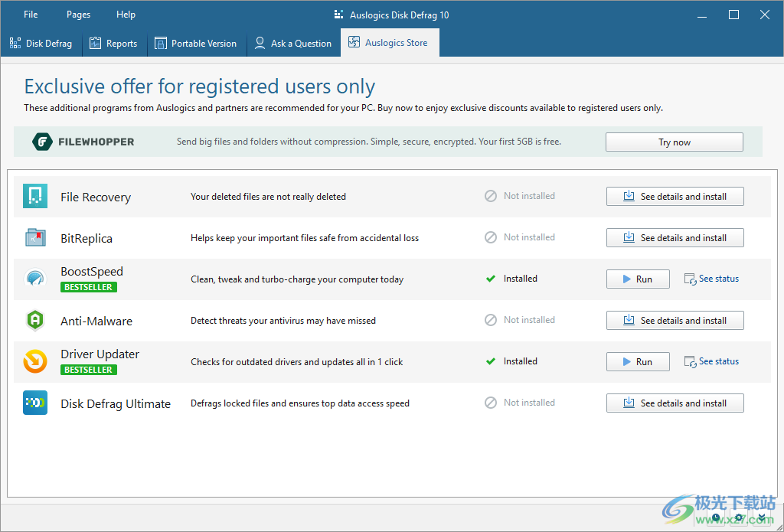Click 'Clean, tweak and turbo-charge your computer today'
The image size is (784, 532).
coord(297,279)
